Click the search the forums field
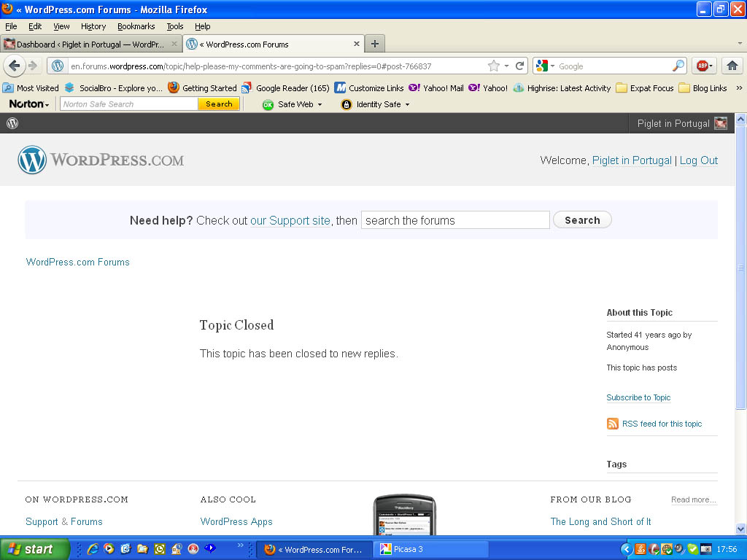Viewport: 747px width, 560px height. (455, 220)
